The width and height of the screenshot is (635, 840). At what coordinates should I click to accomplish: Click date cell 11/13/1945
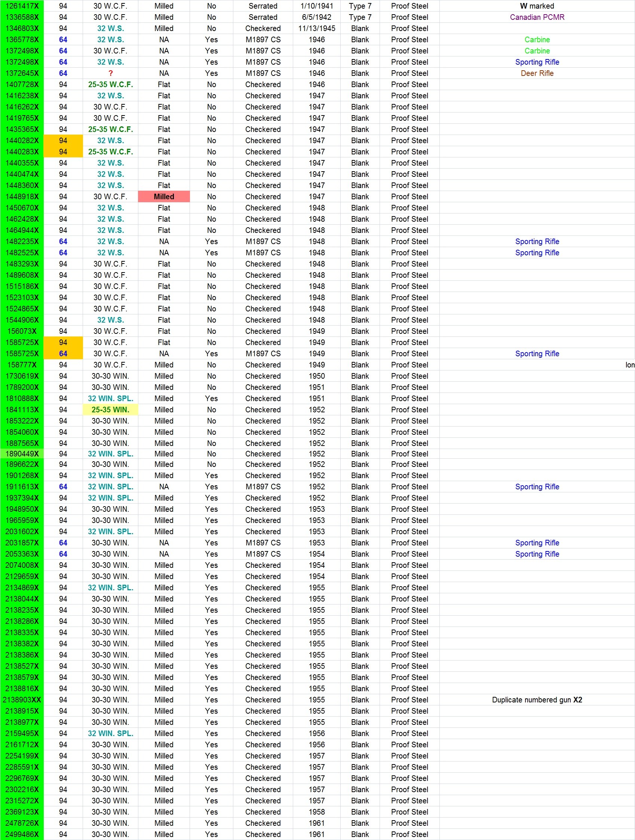click(317, 28)
